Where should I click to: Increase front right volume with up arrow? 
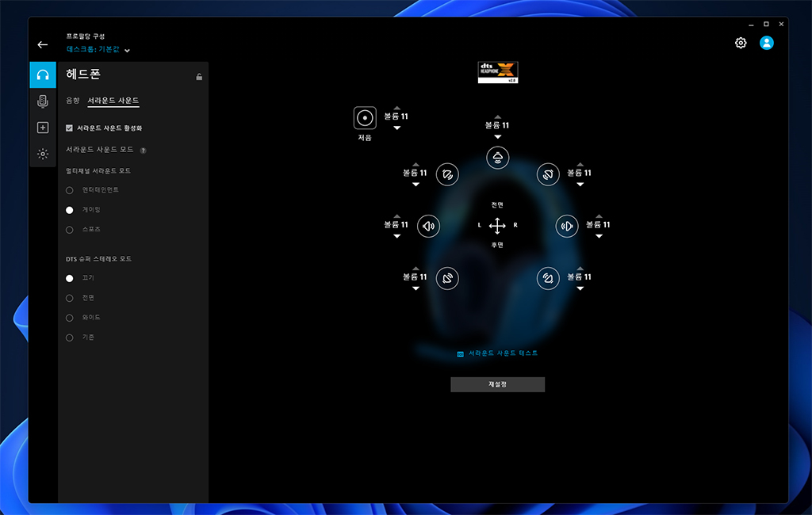(580, 164)
